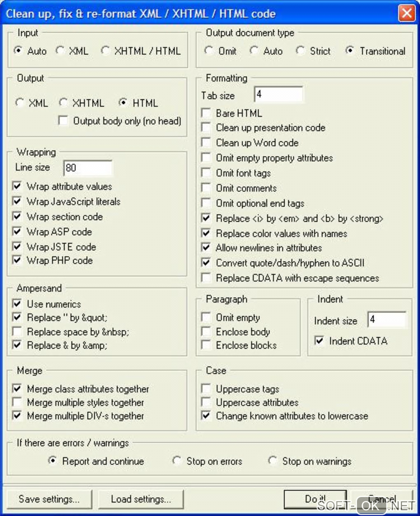
Task: Enable Uppercase tags checkbox
Action: [206, 389]
